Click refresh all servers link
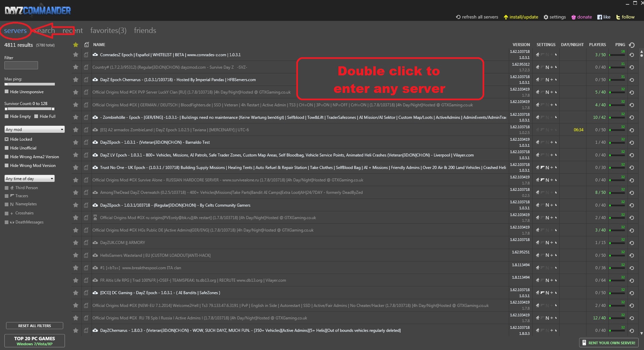 point(480,17)
